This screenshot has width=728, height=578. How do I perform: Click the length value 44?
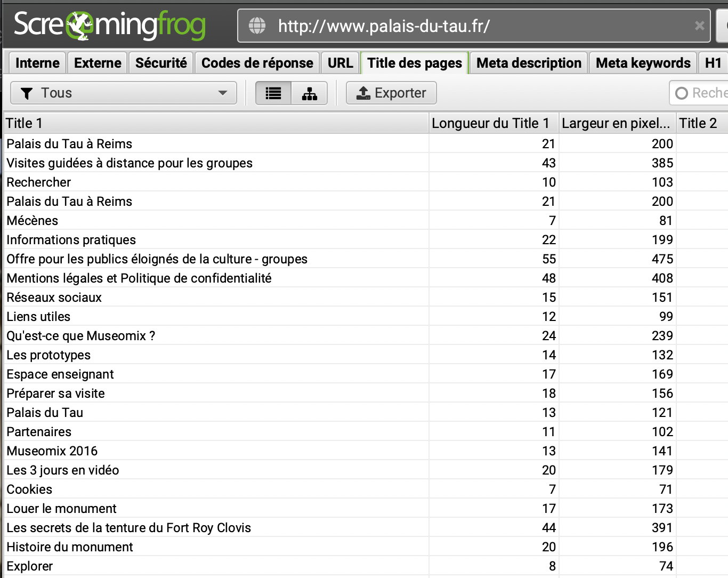pyautogui.click(x=549, y=528)
